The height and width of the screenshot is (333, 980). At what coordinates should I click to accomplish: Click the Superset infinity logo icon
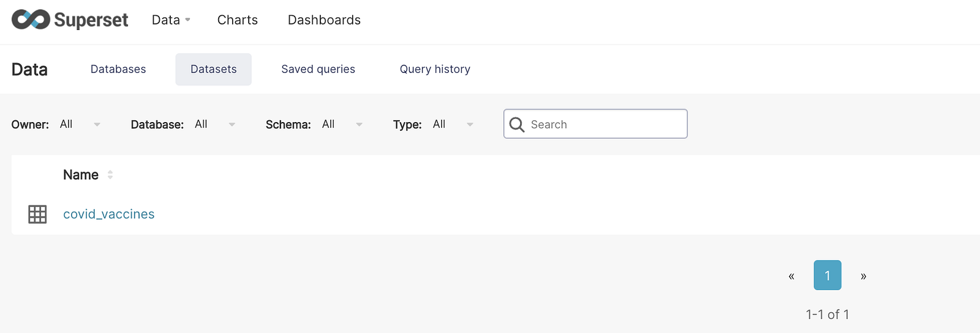point(31,20)
